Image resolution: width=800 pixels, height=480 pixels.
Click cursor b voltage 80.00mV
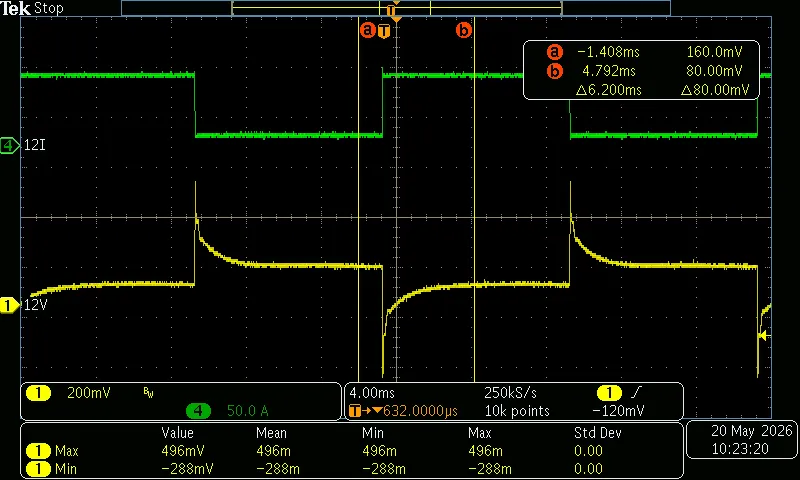pyautogui.click(x=714, y=71)
